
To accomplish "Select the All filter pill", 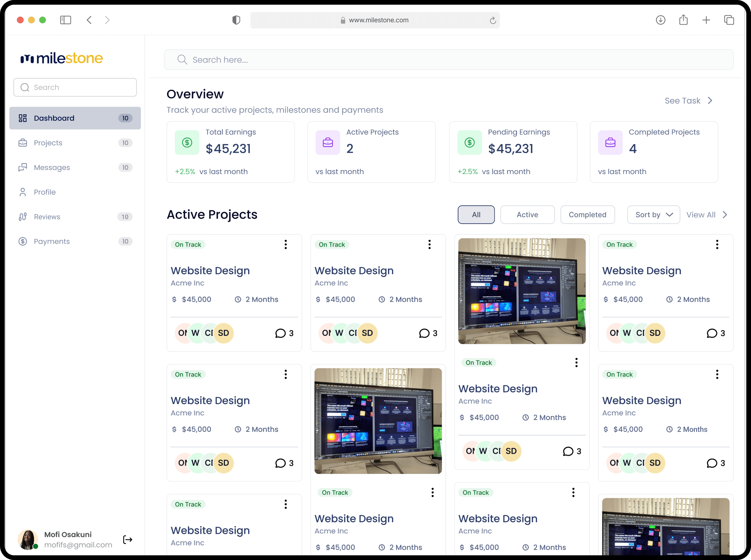I will [476, 215].
